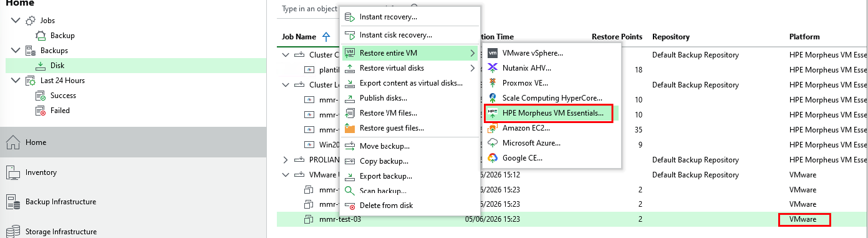Click the Storage Infrastructure icon in sidebar
Screen dimensions: 868x238
pyautogui.click(x=13, y=232)
